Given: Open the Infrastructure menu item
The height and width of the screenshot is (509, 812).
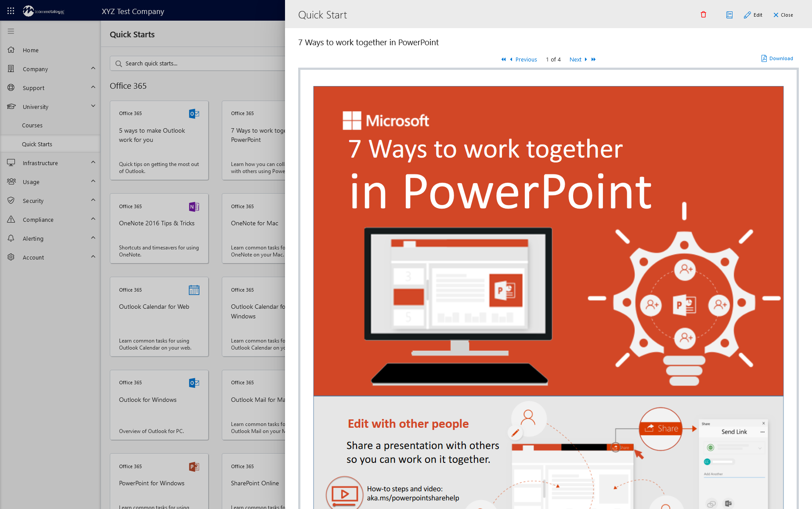Looking at the screenshot, I should pyautogui.click(x=50, y=163).
